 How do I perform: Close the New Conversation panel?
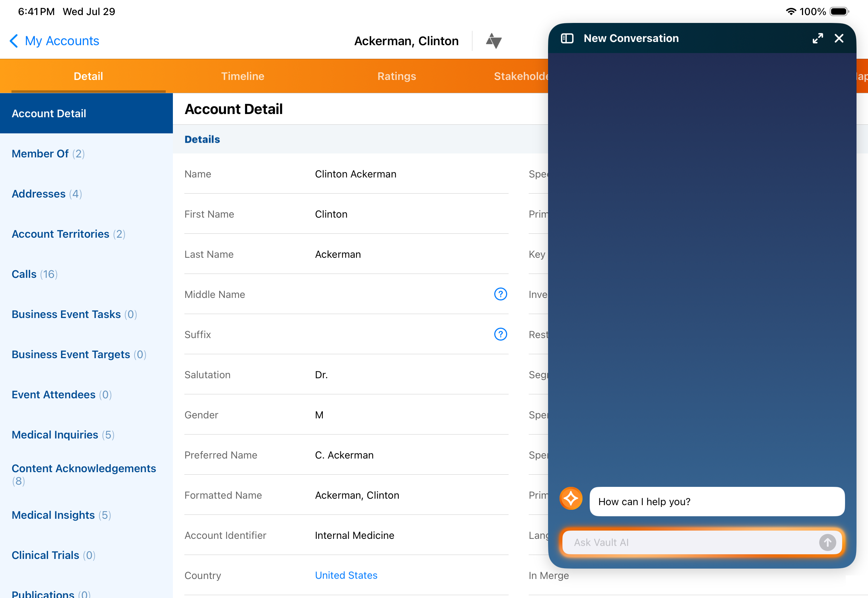(x=839, y=38)
